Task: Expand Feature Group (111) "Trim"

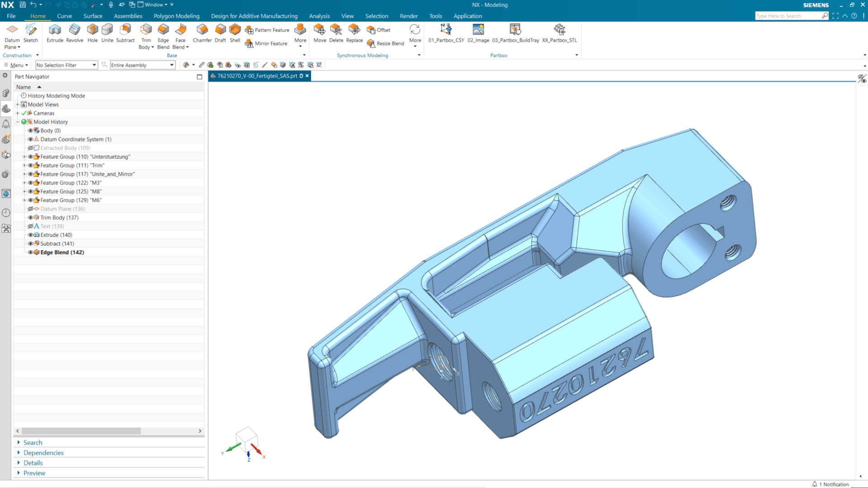Action: [x=24, y=166]
